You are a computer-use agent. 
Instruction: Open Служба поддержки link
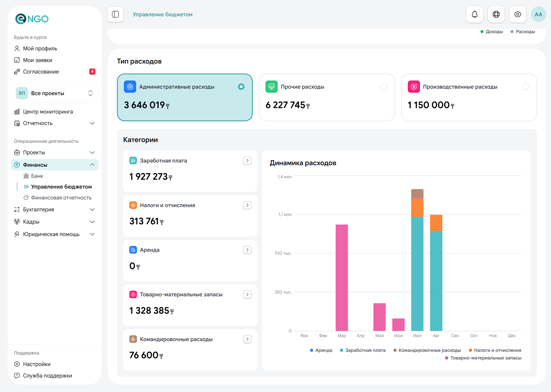[55, 376]
